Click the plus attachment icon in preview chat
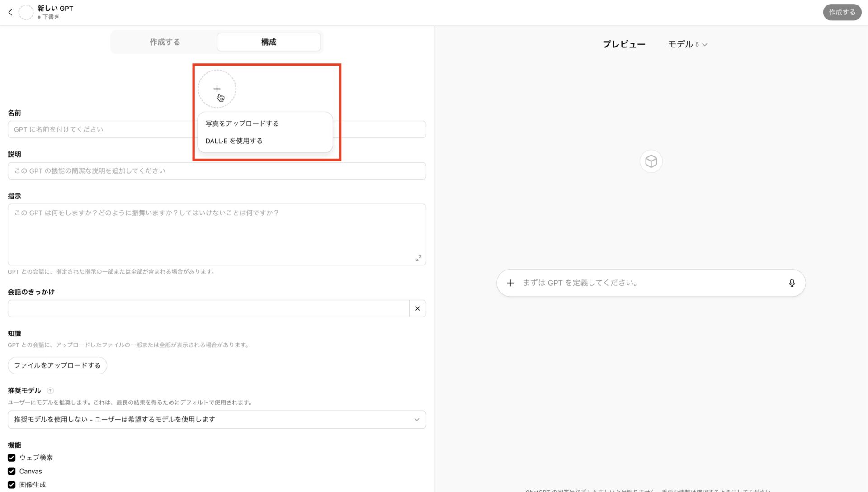 click(x=510, y=283)
